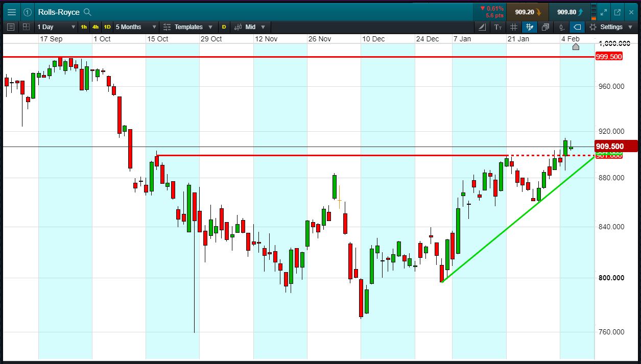The image size is (641, 364).
Task: Expand the Templates dropdown arrow
Action: point(210,27)
